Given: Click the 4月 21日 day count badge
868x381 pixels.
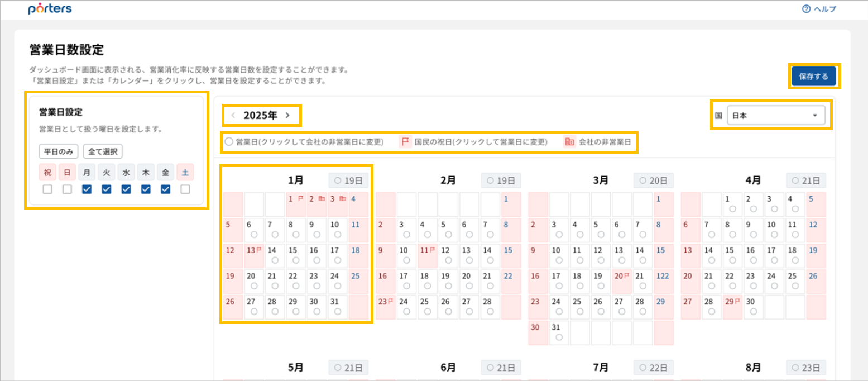Looking at the screenshot, I should point(806,180).
